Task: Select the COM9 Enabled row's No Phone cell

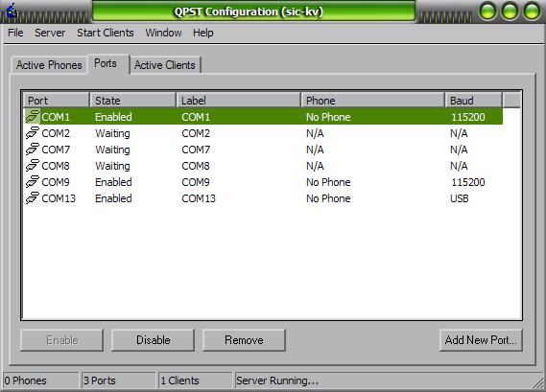Action: [x=328, y=182]
